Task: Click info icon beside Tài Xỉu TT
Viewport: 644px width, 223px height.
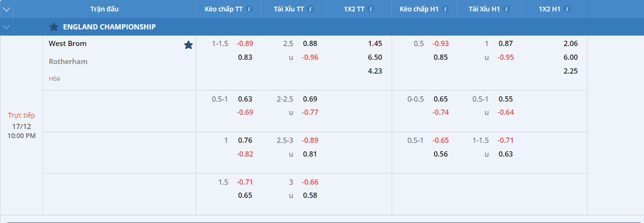Action: (x=311, y=9)
